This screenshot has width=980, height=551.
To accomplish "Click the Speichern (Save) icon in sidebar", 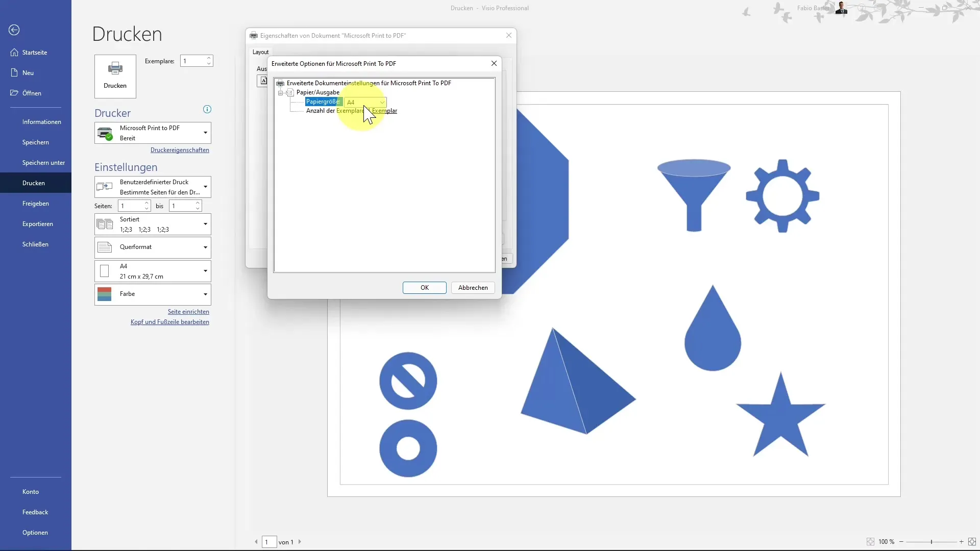I will (x=35, y=142).
